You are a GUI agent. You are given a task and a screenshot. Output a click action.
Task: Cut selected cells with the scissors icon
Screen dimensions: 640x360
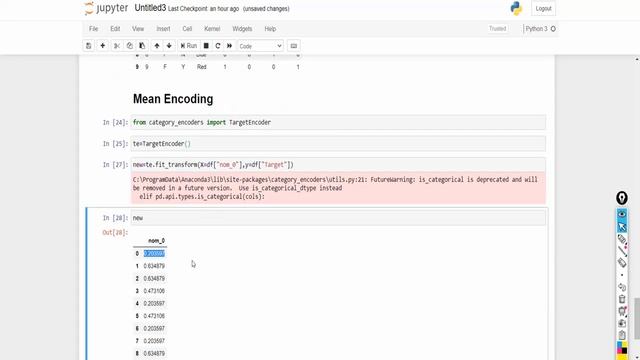click(x=117, y=46)
